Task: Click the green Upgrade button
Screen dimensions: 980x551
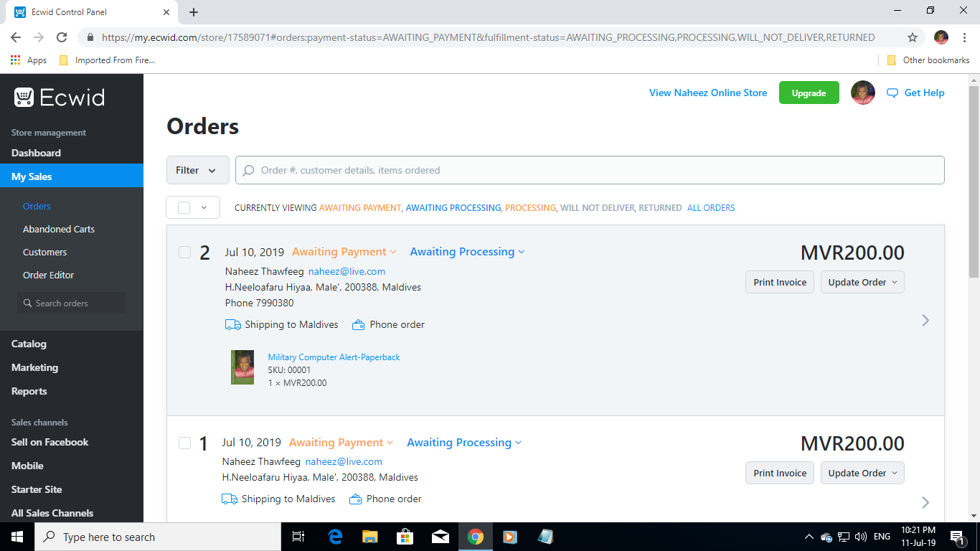Action: tap(809, 93)
